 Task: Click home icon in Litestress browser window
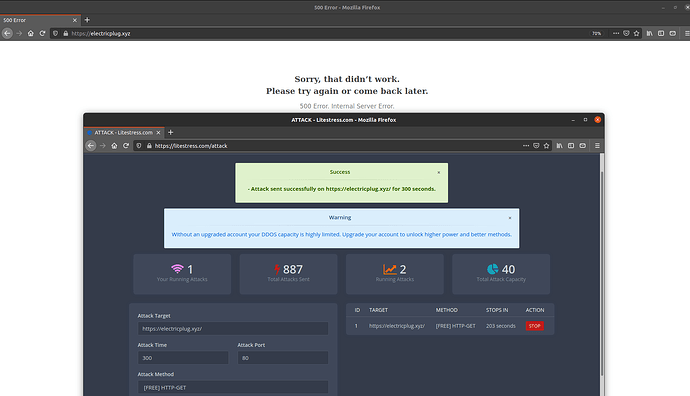tap(114, 146)
